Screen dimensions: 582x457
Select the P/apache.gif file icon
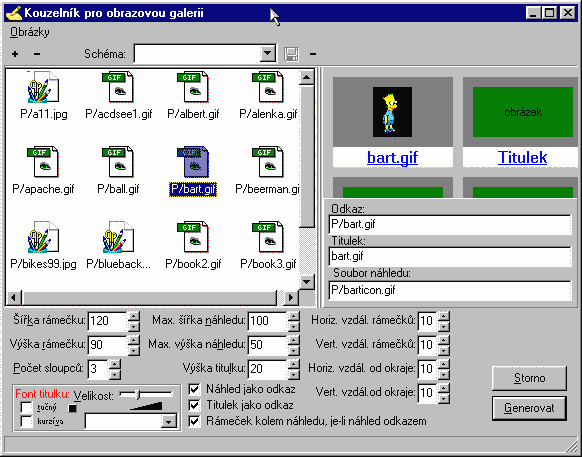pyautogui.click(x=43, y=162)
